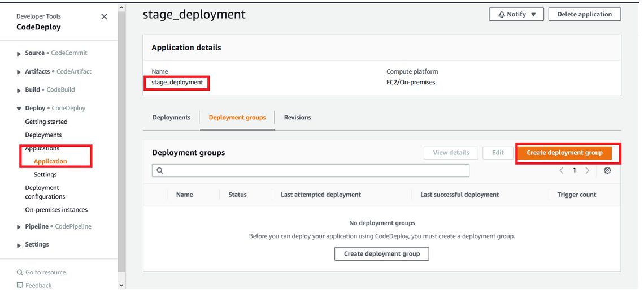Click the View details button

point(451,153)
